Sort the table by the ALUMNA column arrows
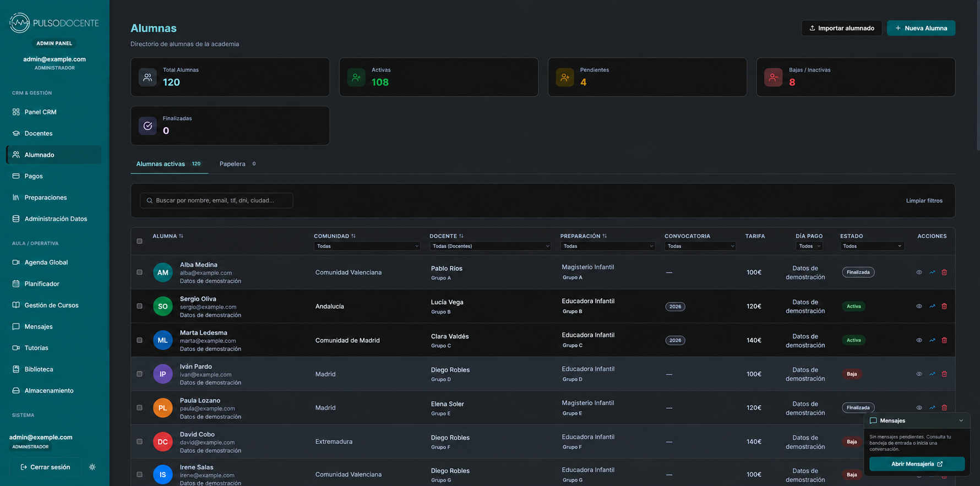The width and height of the screenshot is (980, 486). [x=181, y=236]
